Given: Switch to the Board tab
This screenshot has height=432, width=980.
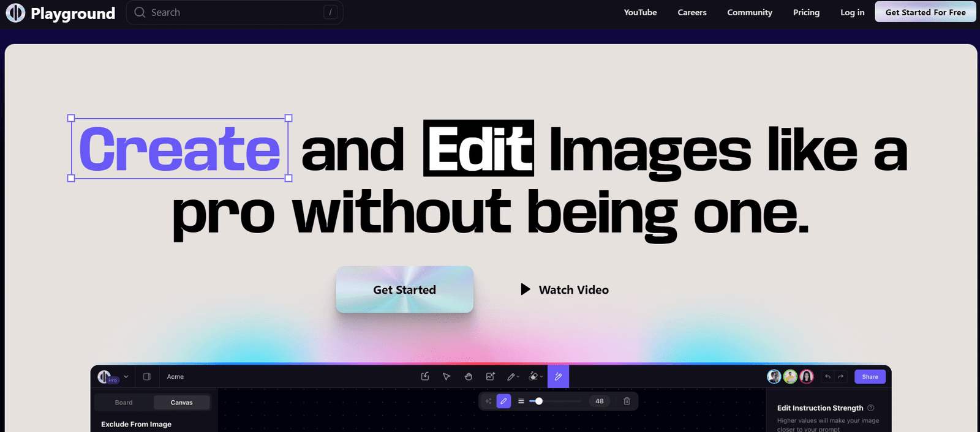Looking at the screenshot, I should coord(124,403).
